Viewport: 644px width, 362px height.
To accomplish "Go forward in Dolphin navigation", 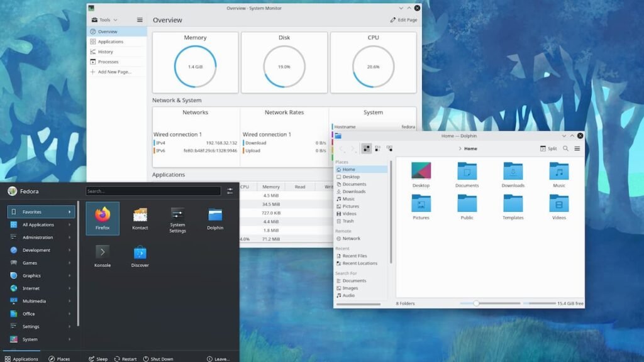I will [352, 148].
